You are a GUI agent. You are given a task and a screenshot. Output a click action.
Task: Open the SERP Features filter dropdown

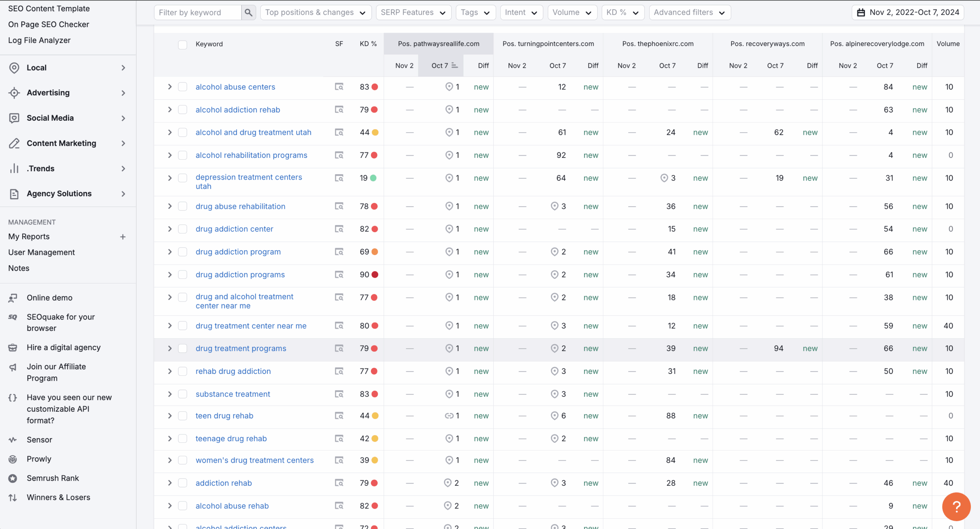tap(413, 13)
